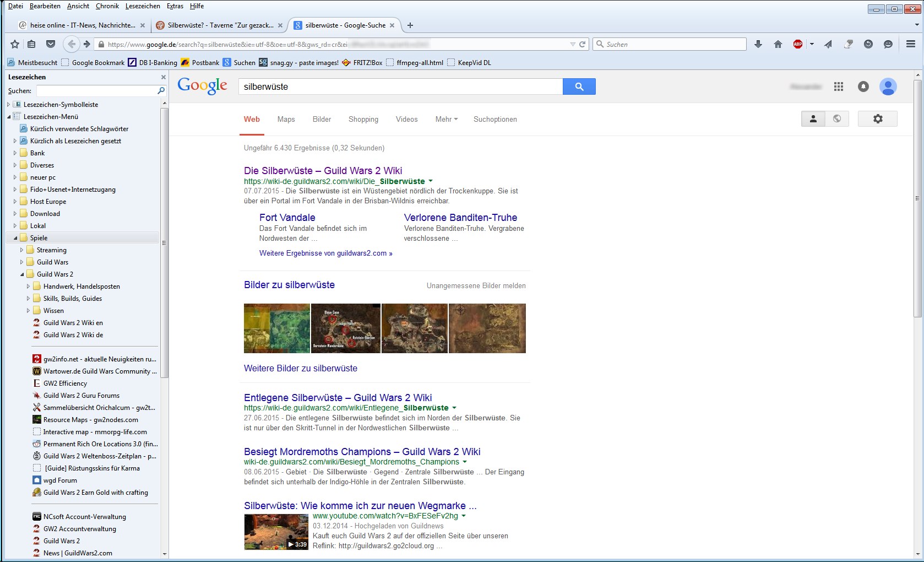Click the Google search input field
This screenshot has height=562, width=924.
coord(400,87)
